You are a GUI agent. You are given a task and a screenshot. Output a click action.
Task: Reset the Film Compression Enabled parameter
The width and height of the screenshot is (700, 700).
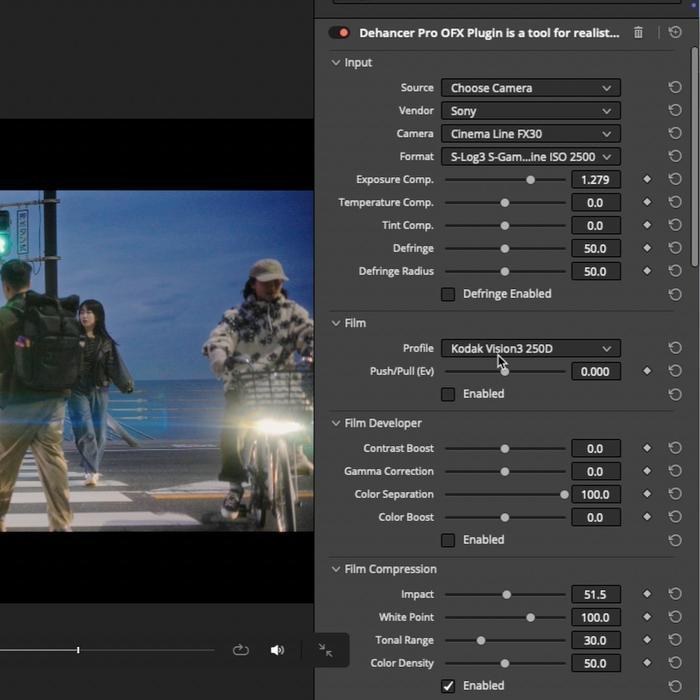coord(675,686)
